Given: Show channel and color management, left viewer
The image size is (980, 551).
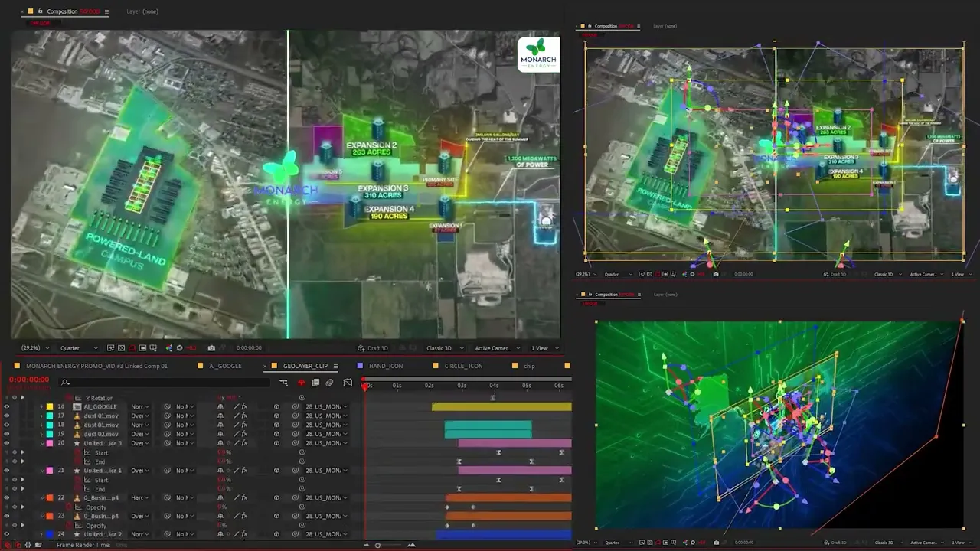Looking at the screenshot, I should pyautogui.click(x=168, y=348).
